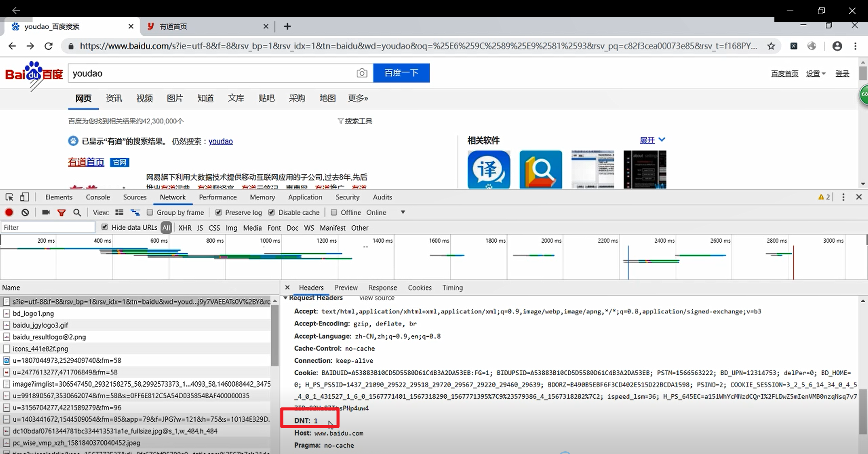Toggle the DevTools device toolbar icon
Viewport: 868px width, 454px height.
pos(24,197)
